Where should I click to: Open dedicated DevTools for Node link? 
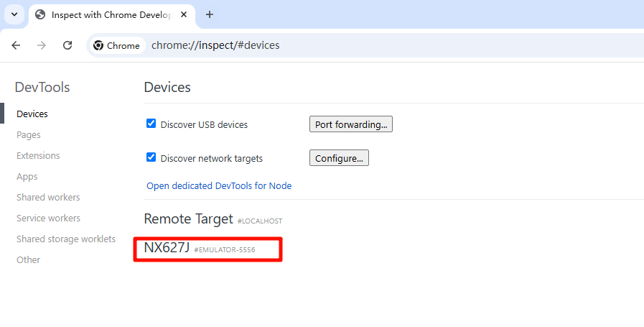pyautogui.click(x=219, y=185)
